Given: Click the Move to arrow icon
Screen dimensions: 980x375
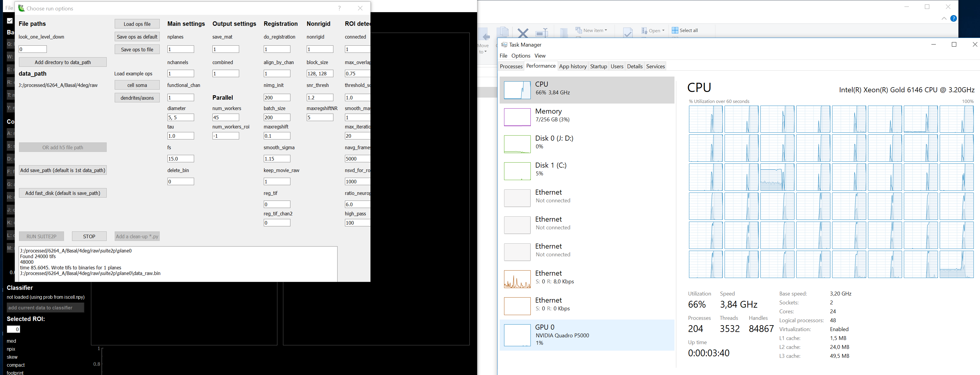Looking at the screenshot, I should (485, 36).
